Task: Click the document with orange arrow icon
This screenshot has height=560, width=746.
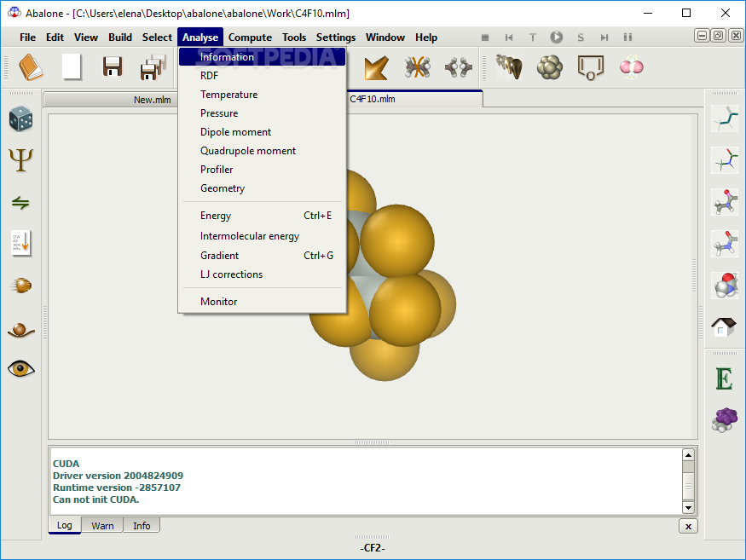Action: (x=21, y=244)
